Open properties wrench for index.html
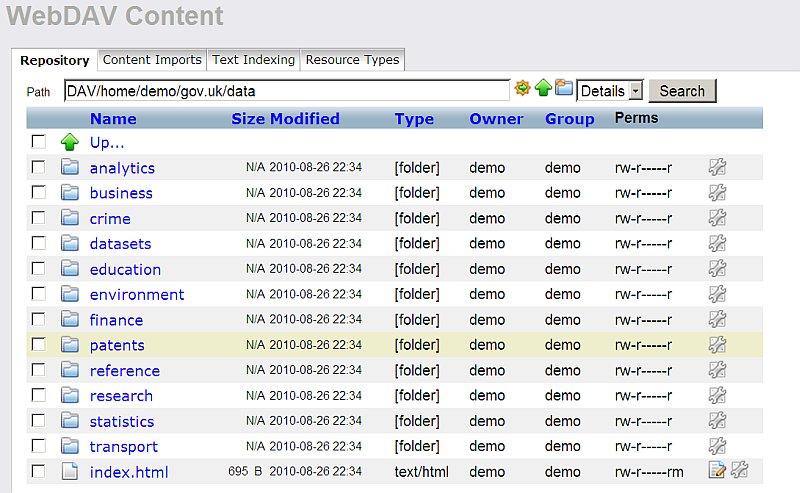This screenshot has height=493, width=800. tap(739, 471)
